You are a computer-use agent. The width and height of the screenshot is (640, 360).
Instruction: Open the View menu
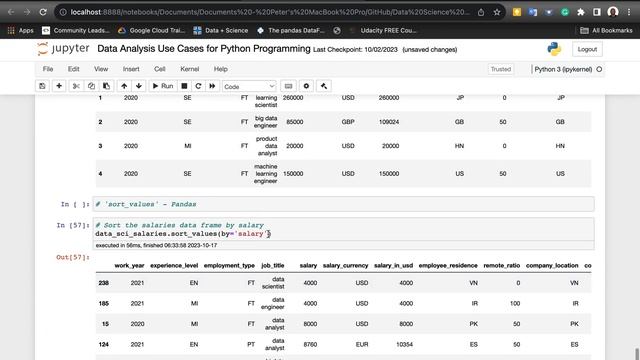[101, 69]
